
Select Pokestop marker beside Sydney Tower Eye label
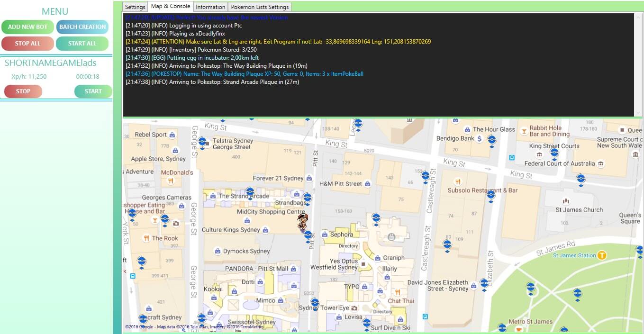[315, 303]
